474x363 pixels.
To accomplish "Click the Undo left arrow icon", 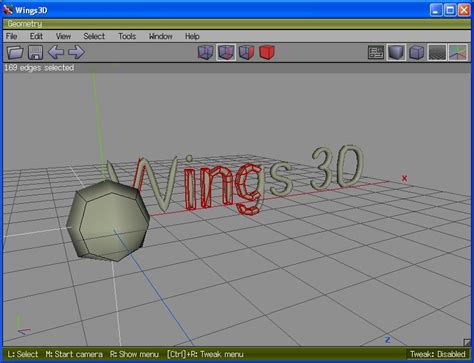I will [56, 52].
